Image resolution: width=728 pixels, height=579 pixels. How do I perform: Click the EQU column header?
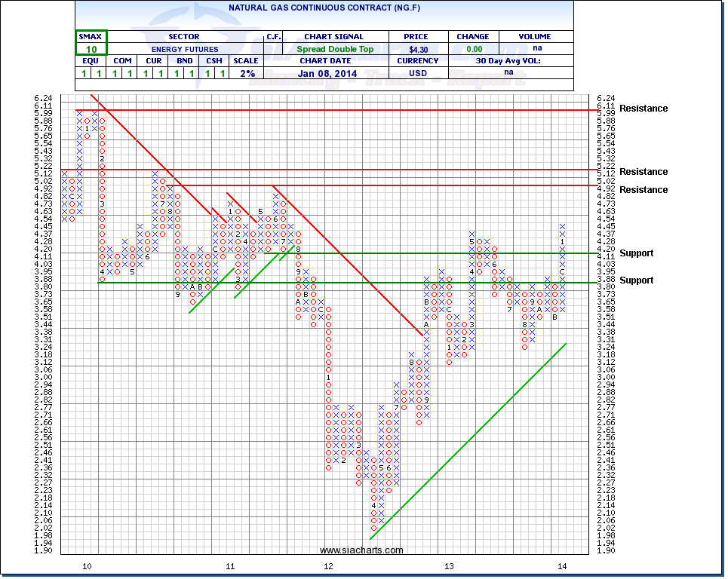pos(91,61)
